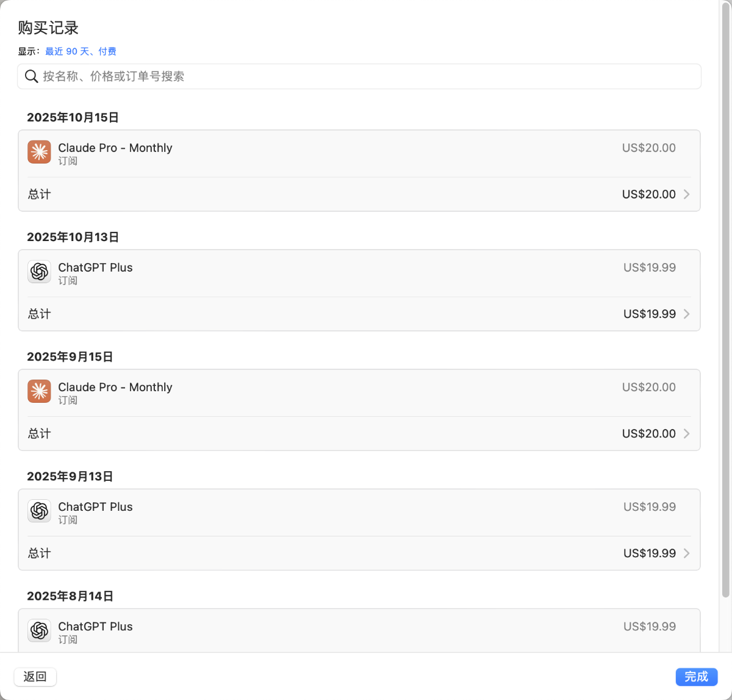Click item price US$19.99 on August 14
Image resolution: width=732 pixels, height=700 pixels.
[649, 626]
